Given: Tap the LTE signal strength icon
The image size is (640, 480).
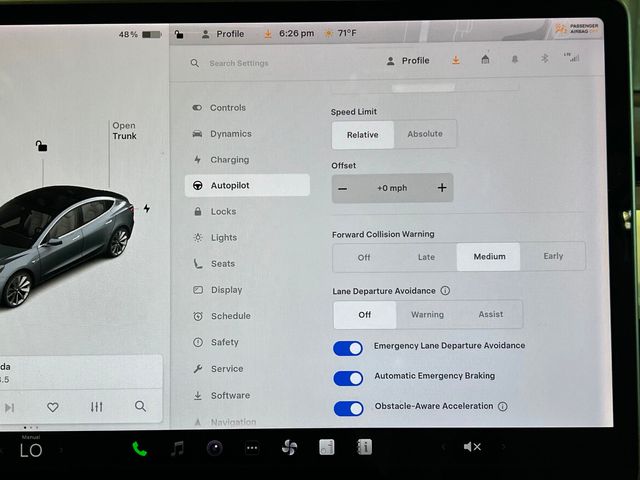Looking at the screenshot, I should (x=572, y=58).
